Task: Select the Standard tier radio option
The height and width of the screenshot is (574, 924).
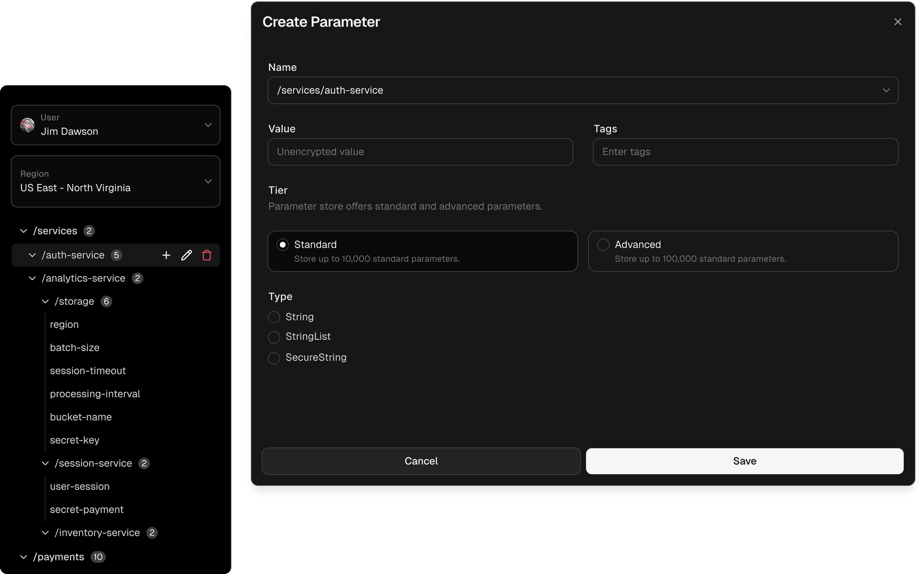Action: [283, 245]
